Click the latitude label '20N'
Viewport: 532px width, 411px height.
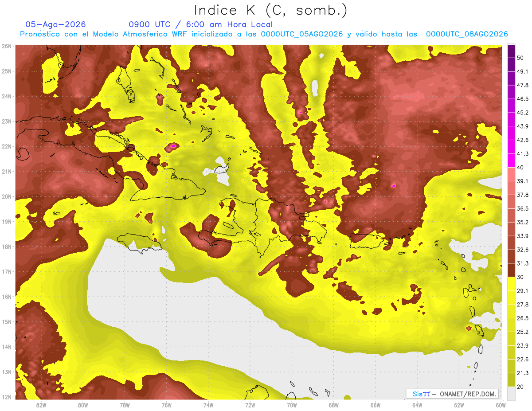click(x=7, y=196)
